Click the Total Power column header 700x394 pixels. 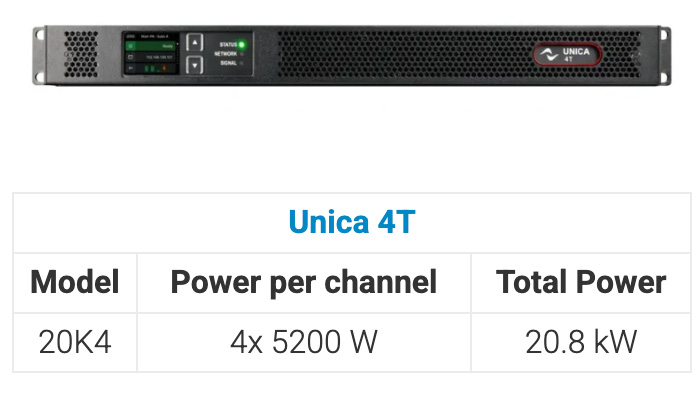click(x=581, y=282)
